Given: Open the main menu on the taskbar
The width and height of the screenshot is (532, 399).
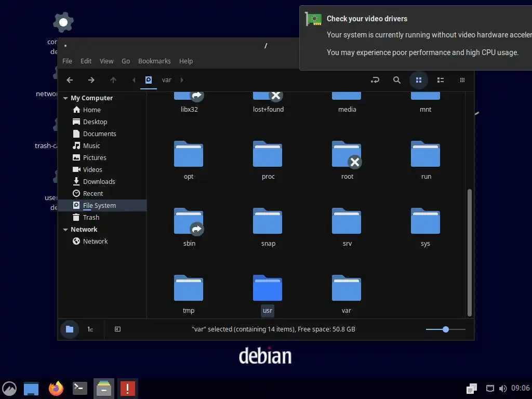Looking at the screenshot, I should [x=9, y=389].
